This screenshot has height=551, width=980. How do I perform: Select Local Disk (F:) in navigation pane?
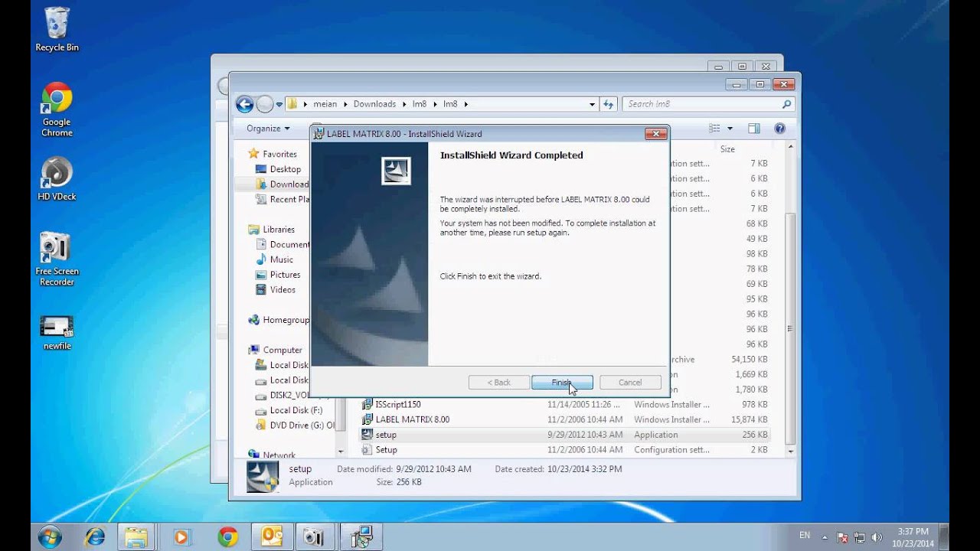click(x=289, y=410)
